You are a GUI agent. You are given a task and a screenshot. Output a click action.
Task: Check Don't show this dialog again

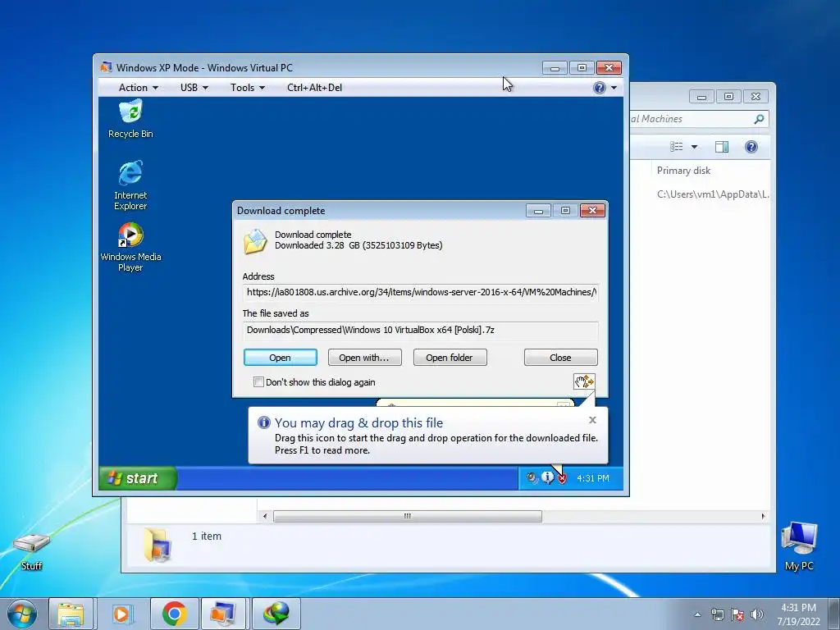point(258,382)
